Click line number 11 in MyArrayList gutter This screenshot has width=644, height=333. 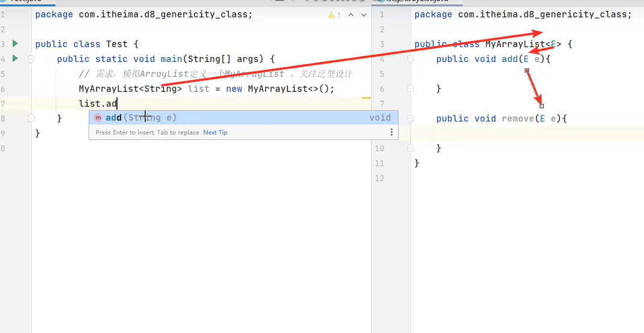[379, 163]
